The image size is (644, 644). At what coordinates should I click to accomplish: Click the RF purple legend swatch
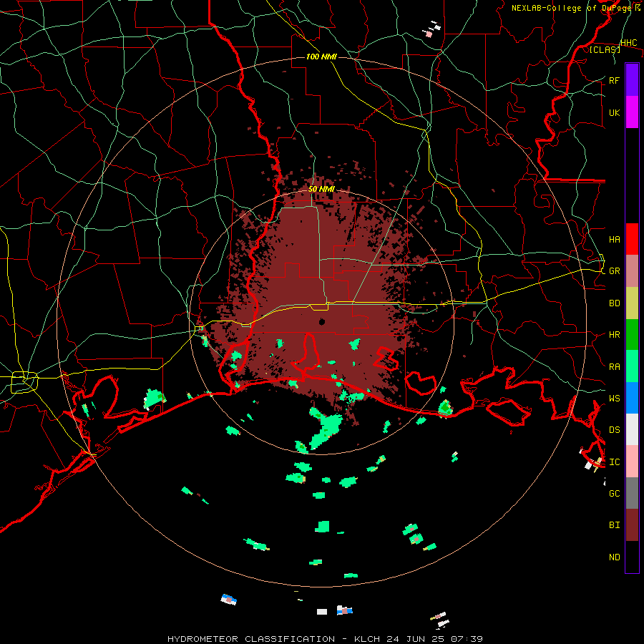tap(632, 80)
